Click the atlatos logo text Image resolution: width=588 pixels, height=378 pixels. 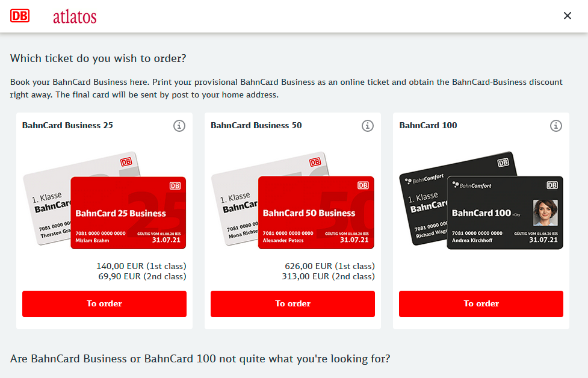75,17
